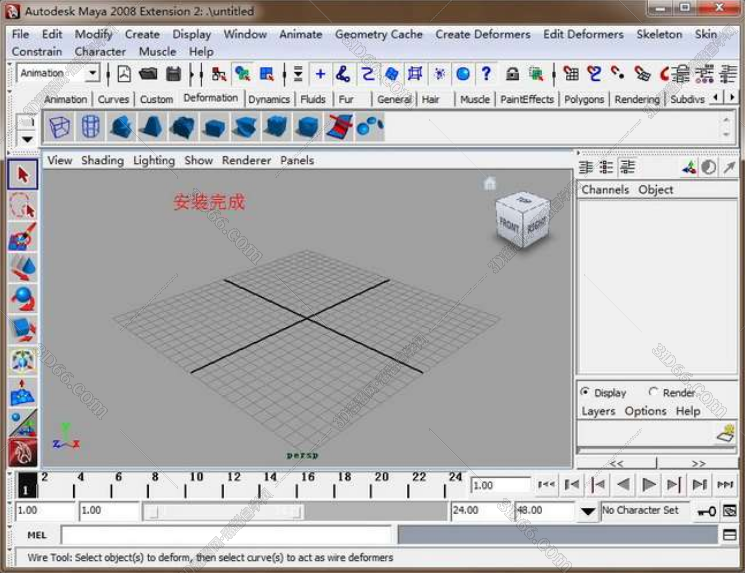
Task: Open the Create Deformers menu
Action: (x=482, y=34)
